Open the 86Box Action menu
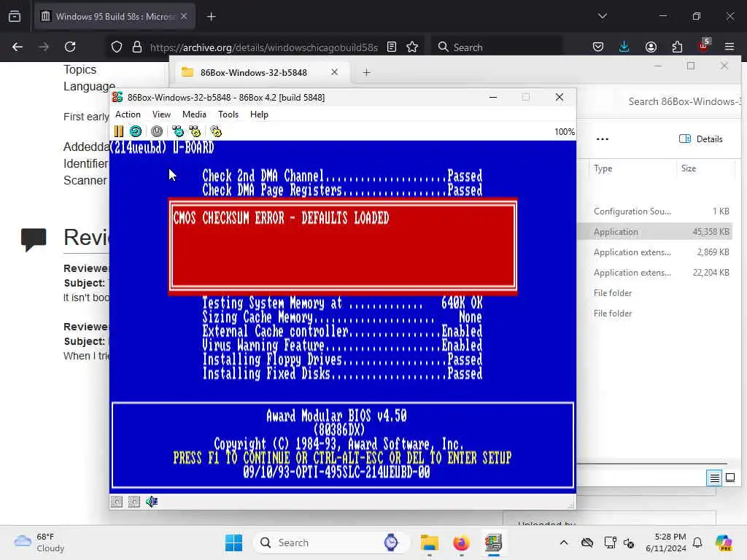747x560 pixels. click(x=128, y=114)
